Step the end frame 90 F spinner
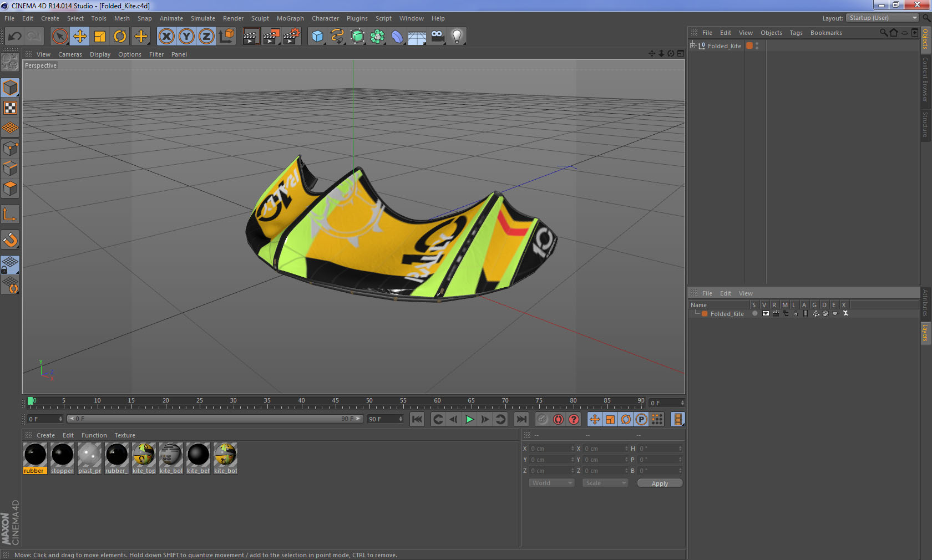 (400, 419)
